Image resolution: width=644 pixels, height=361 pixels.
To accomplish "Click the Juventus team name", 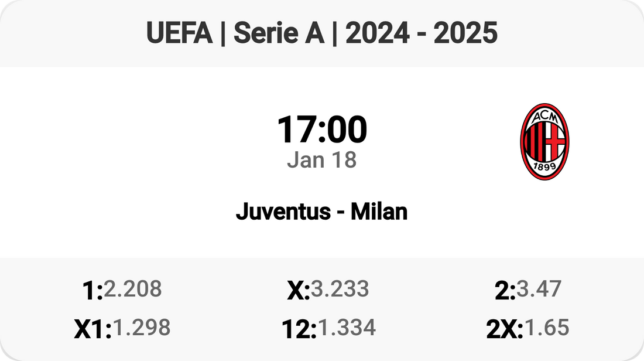I will (x=283, y=211).
